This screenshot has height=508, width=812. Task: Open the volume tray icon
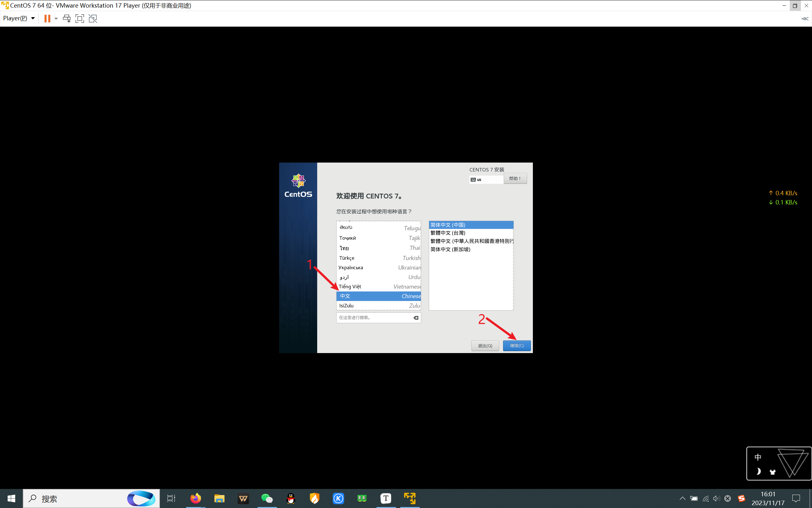(x=717, y=498)
